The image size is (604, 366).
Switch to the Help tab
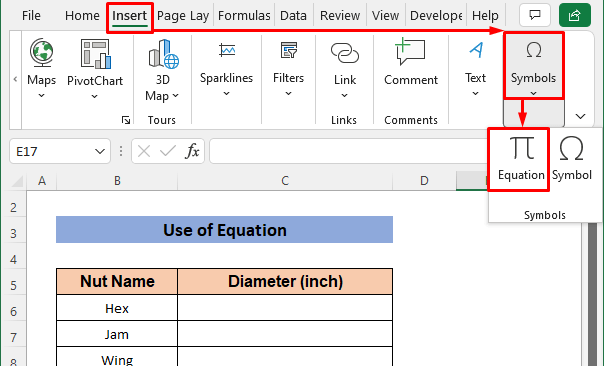485,16
